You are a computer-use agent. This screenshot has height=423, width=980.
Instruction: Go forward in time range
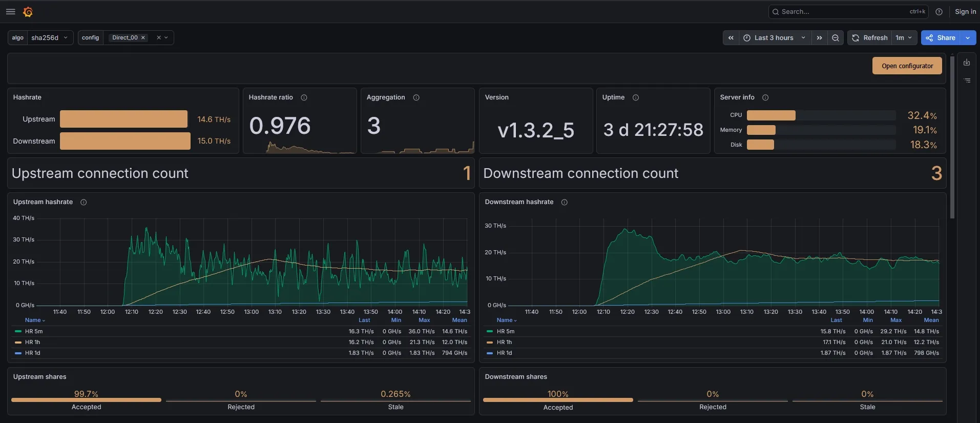tap(819, 37)
